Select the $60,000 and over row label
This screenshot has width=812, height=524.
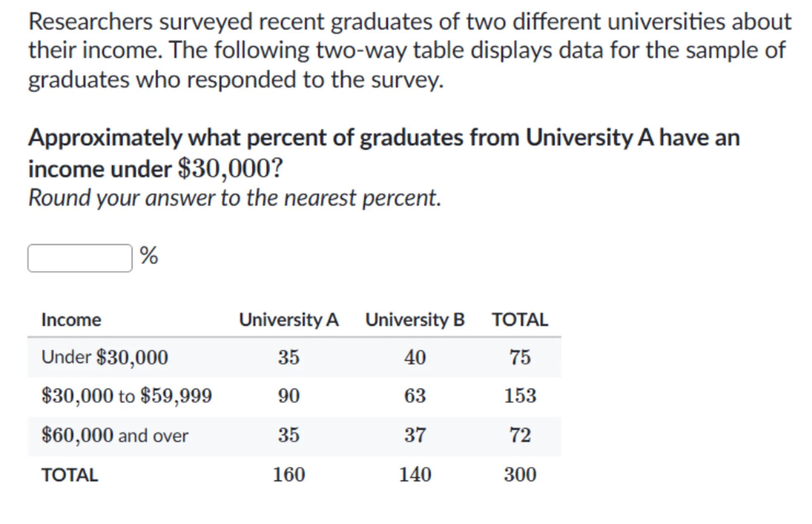pos(114,435)
